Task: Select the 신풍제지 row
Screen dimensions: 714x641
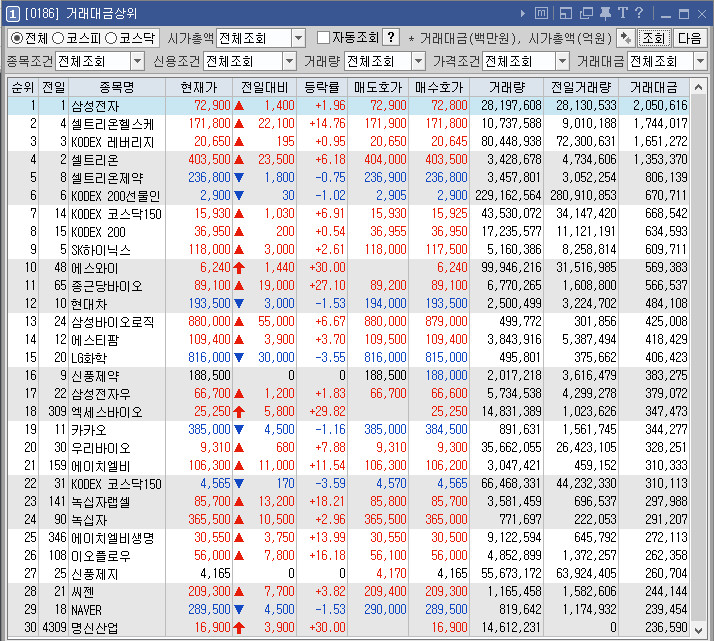Action: pyautogui.click(x=348, y=574)
